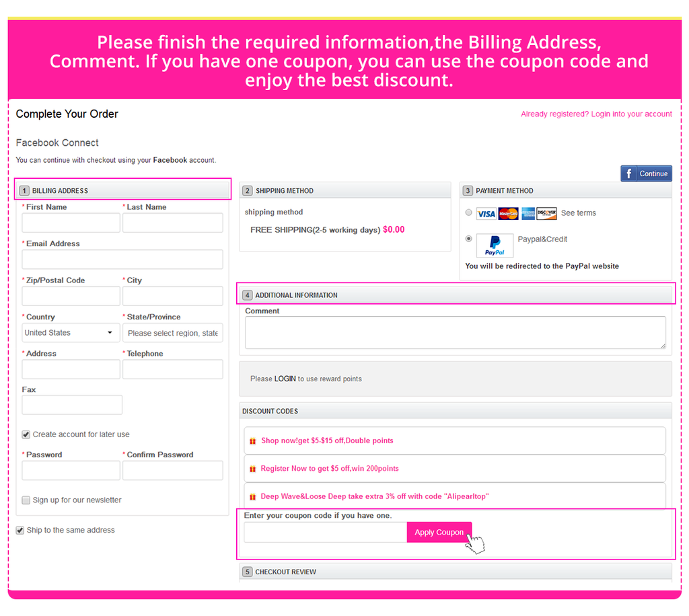
Task: Enable Sign up for our newsletter
Action: 26,500
